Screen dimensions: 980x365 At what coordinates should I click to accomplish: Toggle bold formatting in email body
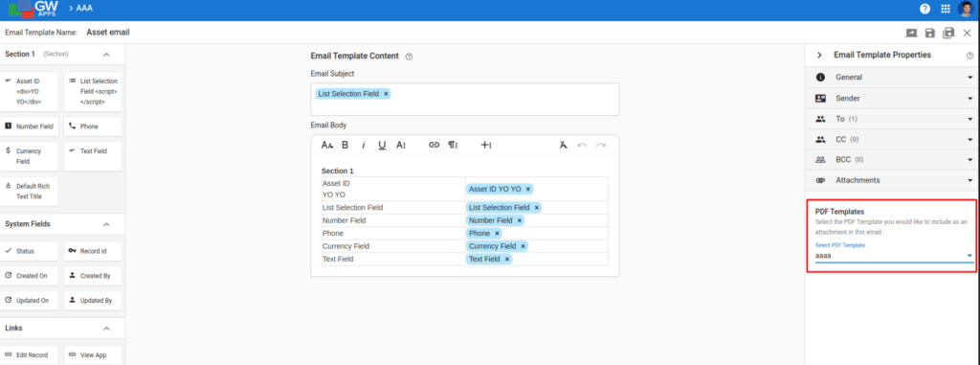coord(345,145)
